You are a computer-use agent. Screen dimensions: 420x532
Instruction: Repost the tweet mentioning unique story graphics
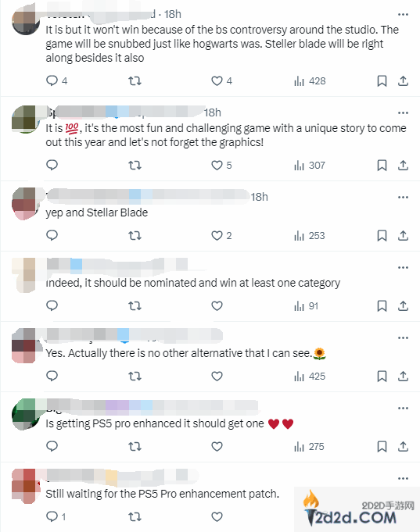pos(135,166)
